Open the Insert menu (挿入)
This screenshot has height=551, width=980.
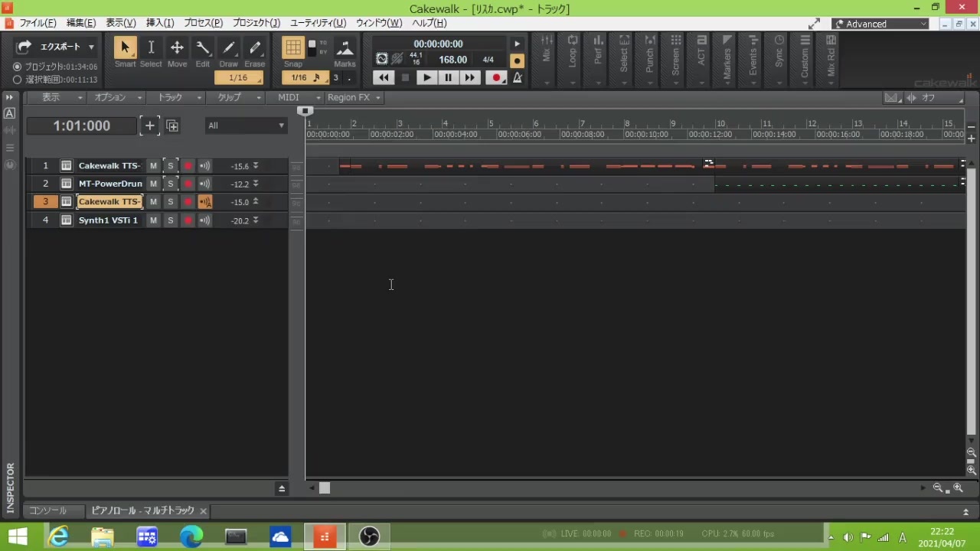pyautogui.click(x=160, y=23)
